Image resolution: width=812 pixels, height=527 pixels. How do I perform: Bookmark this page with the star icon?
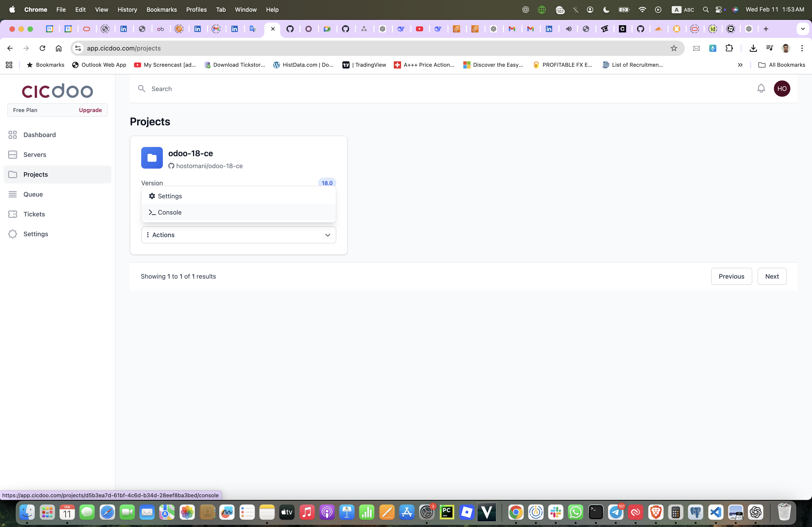674,48
